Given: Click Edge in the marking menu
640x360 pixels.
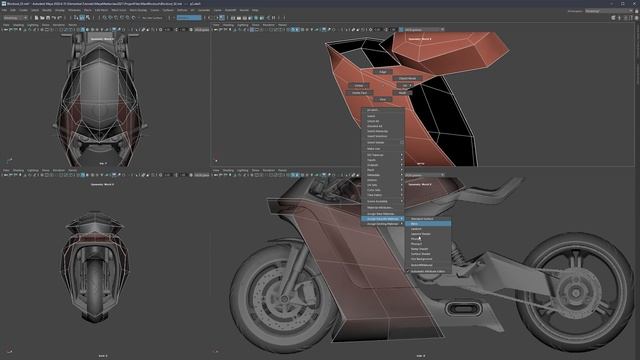Looking at the screenshot, I should (382, 72).
